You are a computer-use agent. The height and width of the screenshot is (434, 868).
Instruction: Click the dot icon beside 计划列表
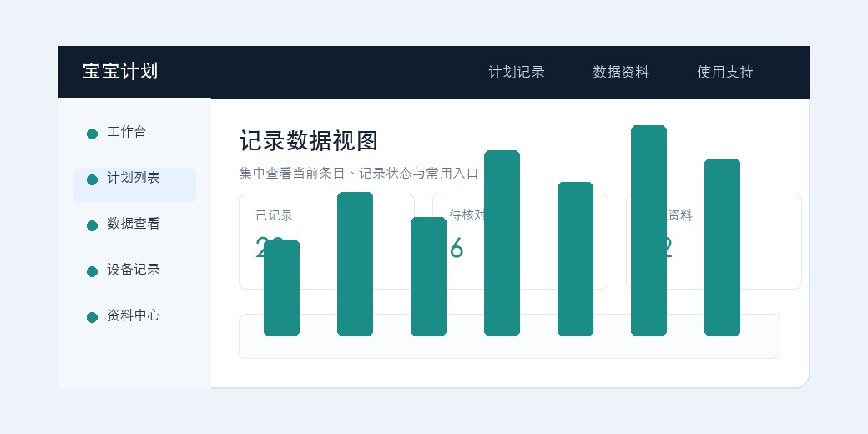(x=93, y=180)
